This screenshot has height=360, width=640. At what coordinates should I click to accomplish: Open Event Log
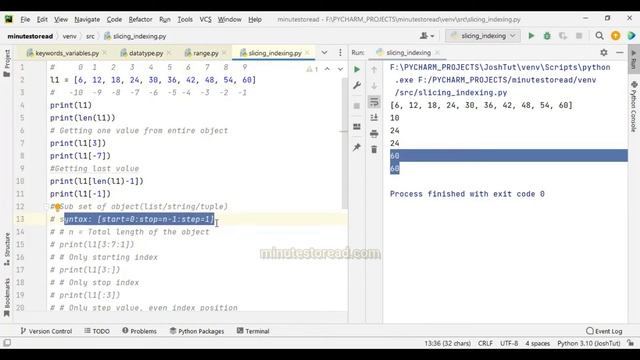[x=604, y=331]
